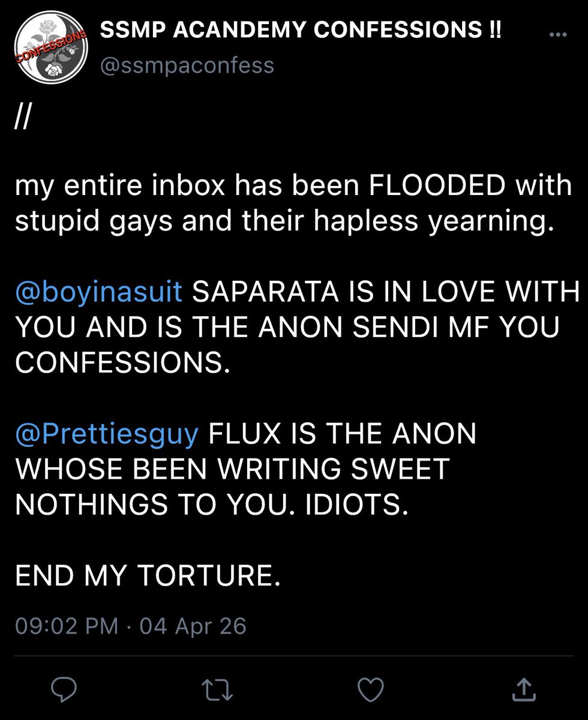Tap the 'NOTHINGS TO YOU. IDIOTS.' line

point(212,506)
